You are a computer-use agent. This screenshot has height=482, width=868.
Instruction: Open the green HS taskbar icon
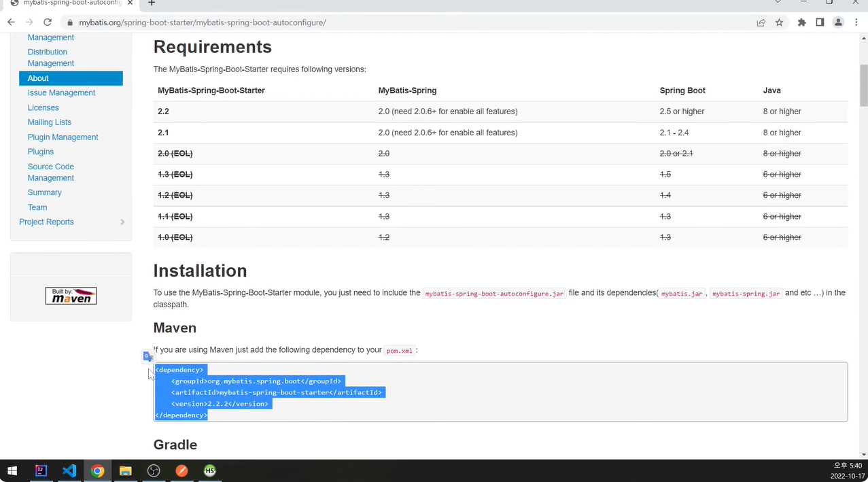pos(209,470)
